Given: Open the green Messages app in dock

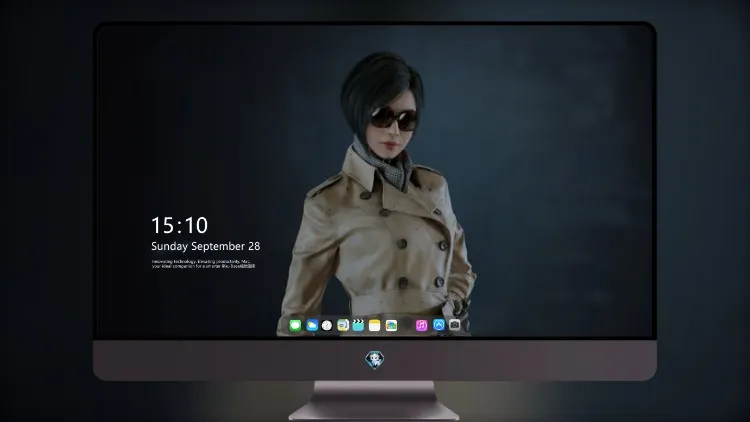Looking at the screenshot, I should [296, 325].
